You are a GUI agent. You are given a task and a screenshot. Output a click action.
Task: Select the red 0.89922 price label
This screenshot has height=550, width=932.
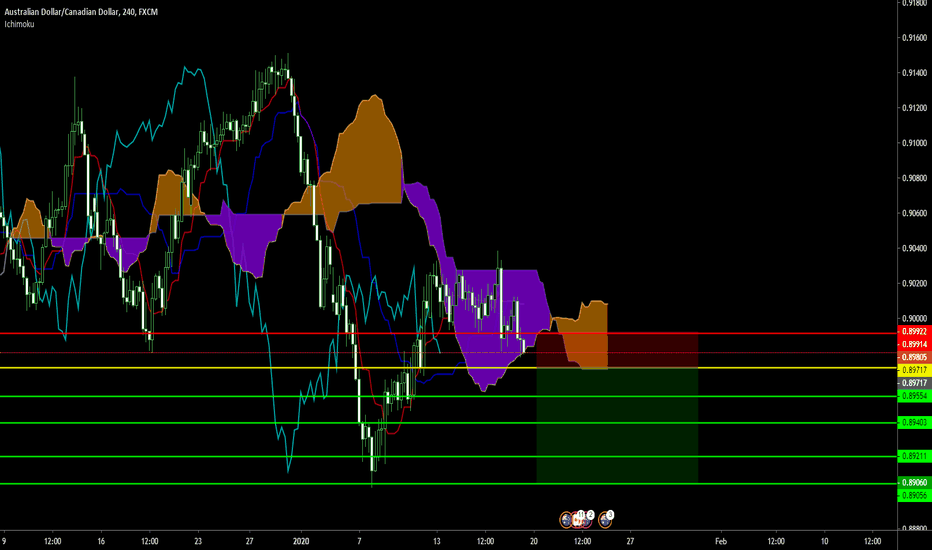coord(912,330)
